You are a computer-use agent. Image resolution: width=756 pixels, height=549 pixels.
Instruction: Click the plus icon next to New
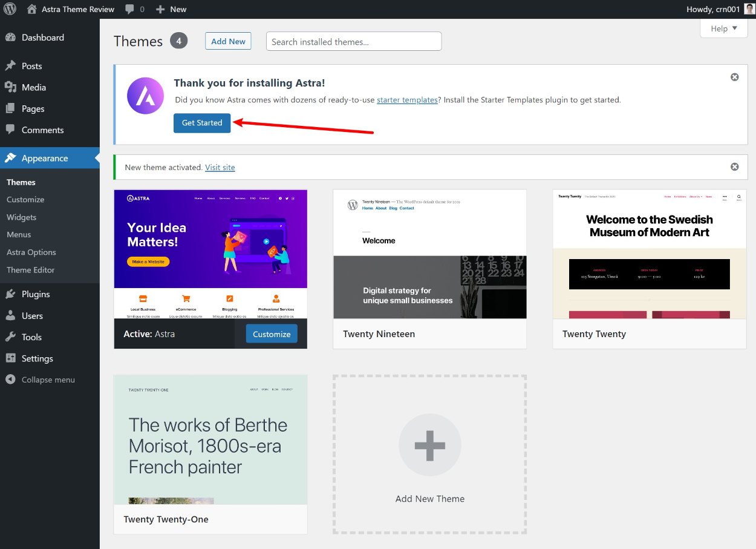(160, 9)
